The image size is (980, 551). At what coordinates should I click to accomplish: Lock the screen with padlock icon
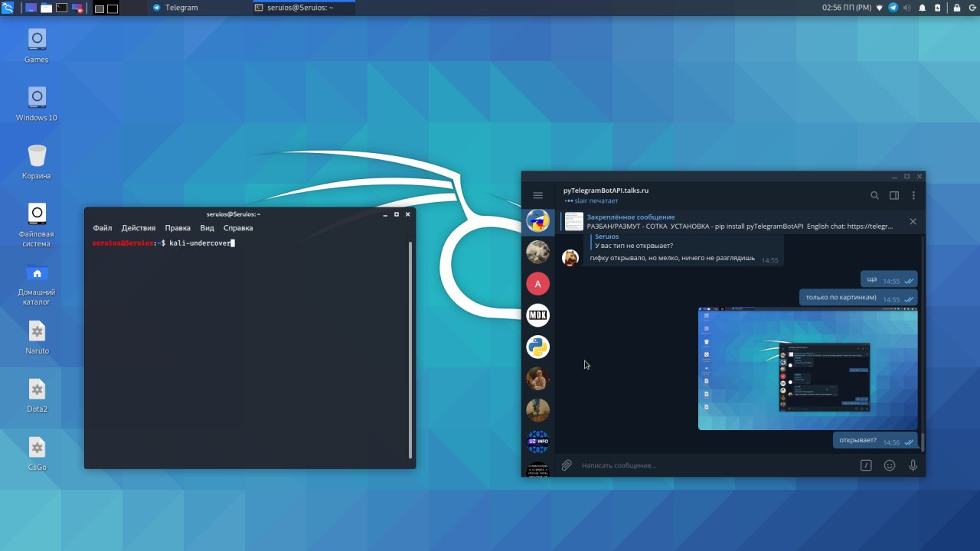point(956,8)
